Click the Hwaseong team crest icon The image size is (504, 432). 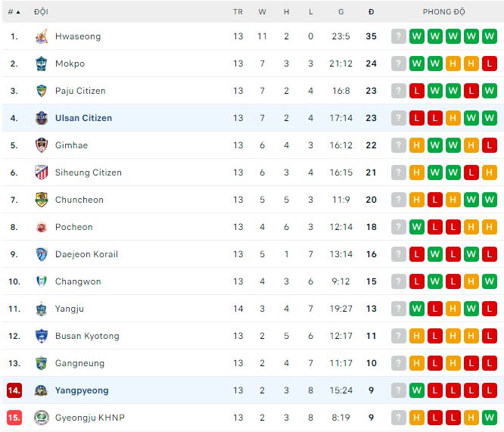click(42, 36)
